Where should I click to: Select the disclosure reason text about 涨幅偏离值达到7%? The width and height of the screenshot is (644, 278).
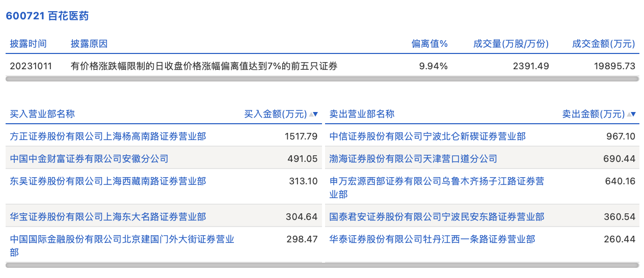coord(204,66)
